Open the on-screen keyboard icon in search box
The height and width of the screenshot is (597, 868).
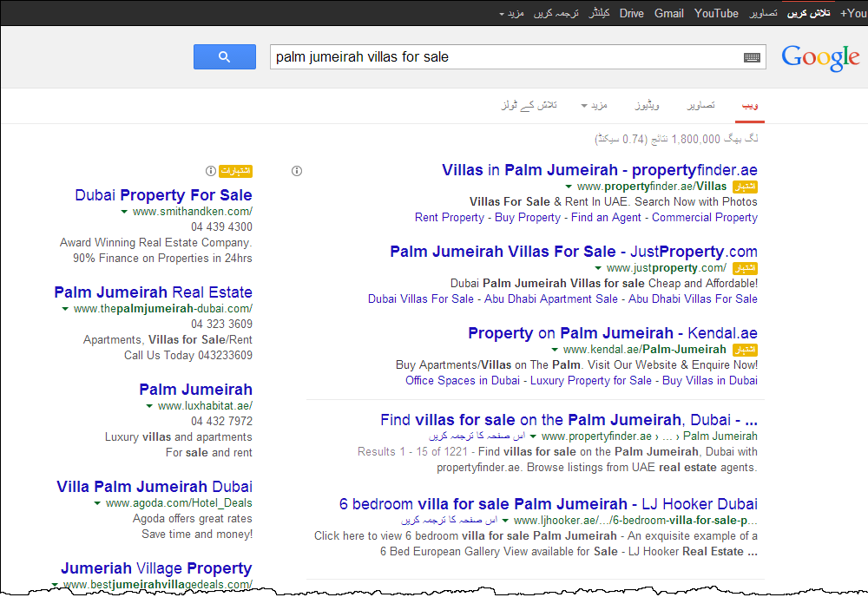point(751,57)
